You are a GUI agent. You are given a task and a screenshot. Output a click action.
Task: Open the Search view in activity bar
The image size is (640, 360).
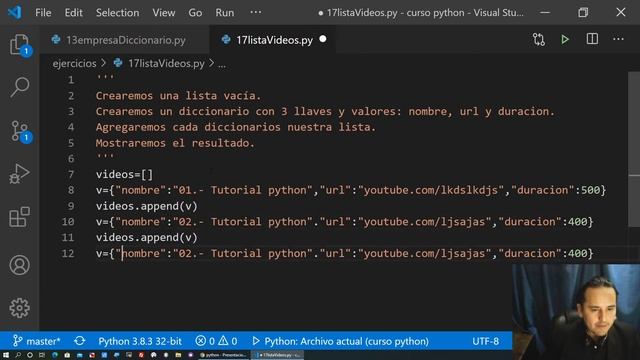[19, 87]
